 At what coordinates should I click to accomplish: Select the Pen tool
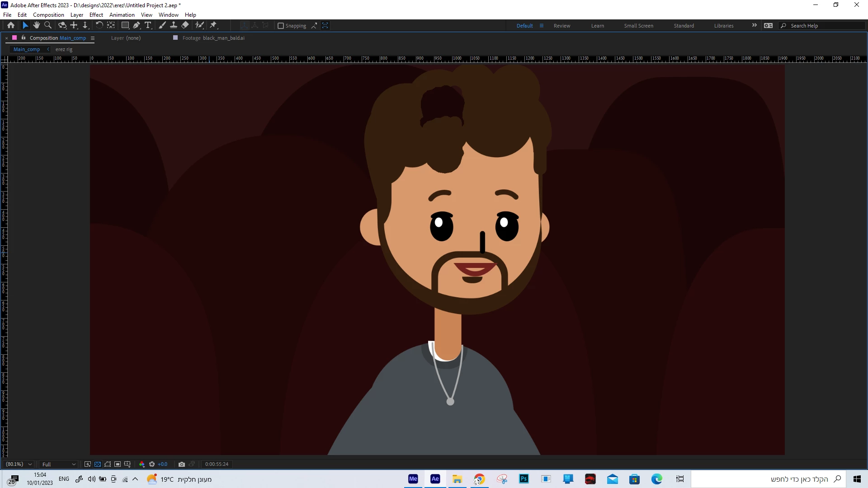point(137,25)
